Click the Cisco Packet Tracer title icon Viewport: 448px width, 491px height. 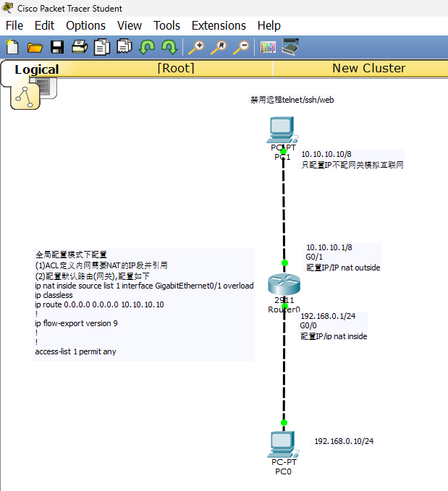(7, 7)
